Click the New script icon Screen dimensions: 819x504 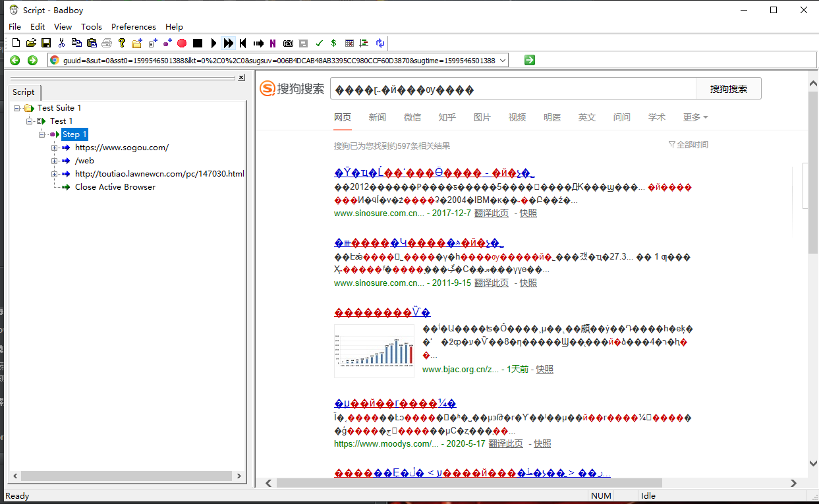[16, 43]
